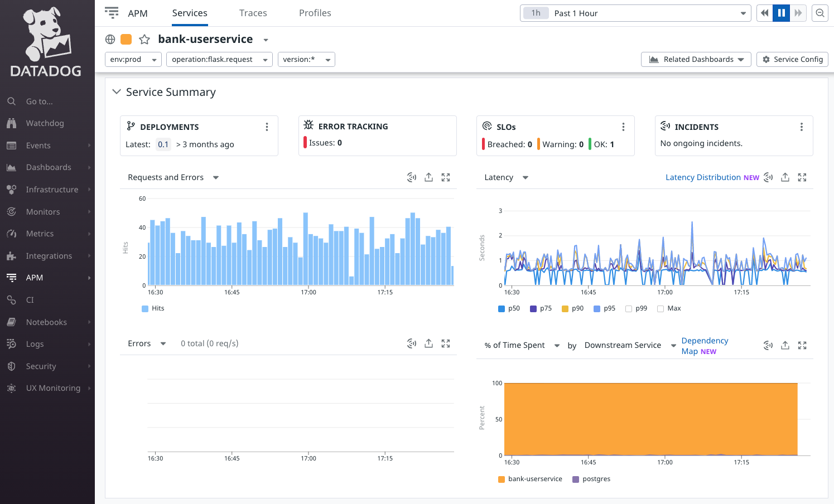Open the Service Config settings
This screenshot has height=504, width=834.
point(792,59)
